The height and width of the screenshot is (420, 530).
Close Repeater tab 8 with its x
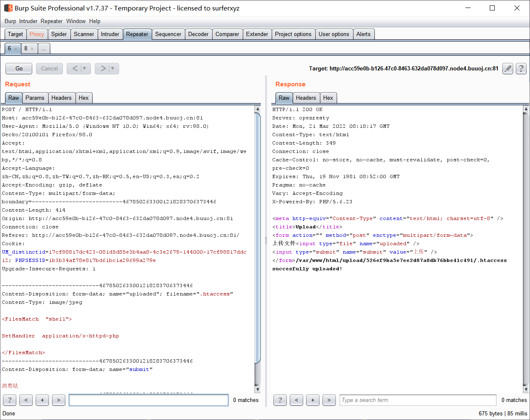[x=32, y=49]
